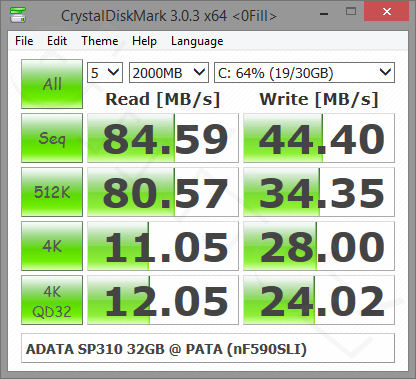The image size is (416, 379).
Task: Close the CrystalDiskMark window
Action: coord(387,11)
